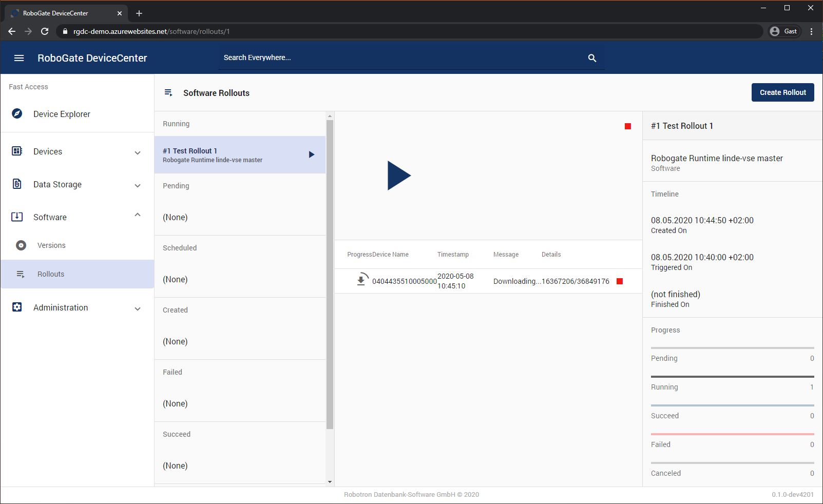The height and width of the screenshot is (504, 823).
Task: Select Rollouts in the sidebar
Action: coord(51,274)
